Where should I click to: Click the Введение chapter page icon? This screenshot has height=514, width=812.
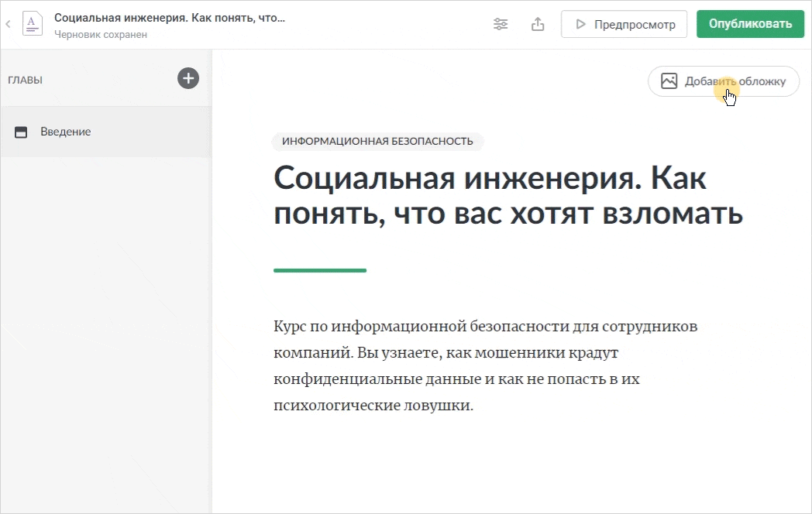(x=21, y=132)
